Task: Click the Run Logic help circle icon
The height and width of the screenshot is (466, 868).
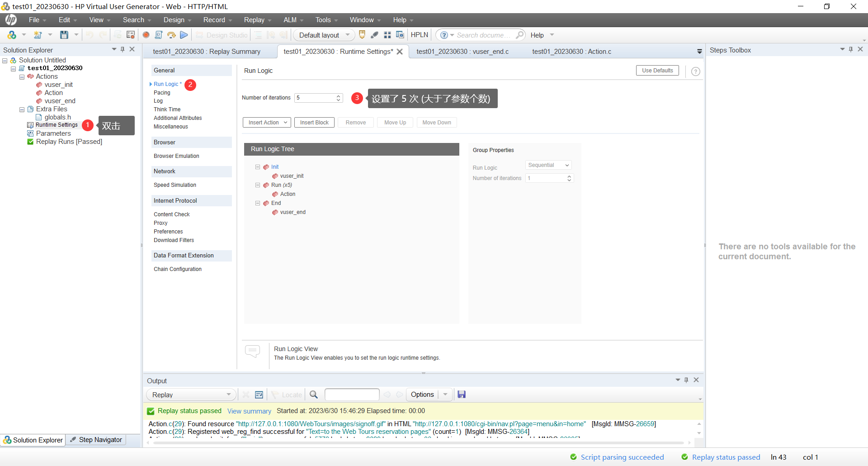Action: click(696, 71)
